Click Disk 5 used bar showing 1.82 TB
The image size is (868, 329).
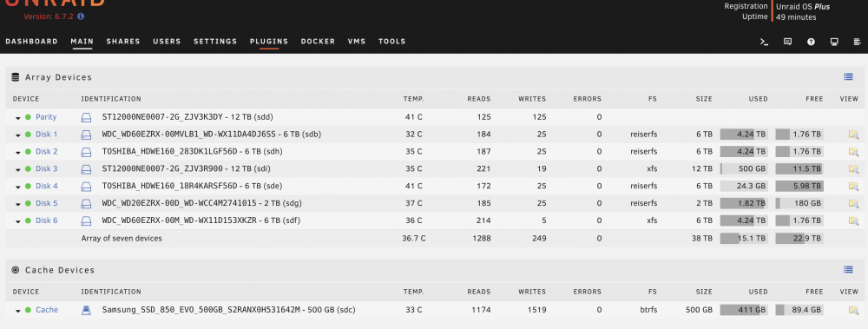pos(744,203)
